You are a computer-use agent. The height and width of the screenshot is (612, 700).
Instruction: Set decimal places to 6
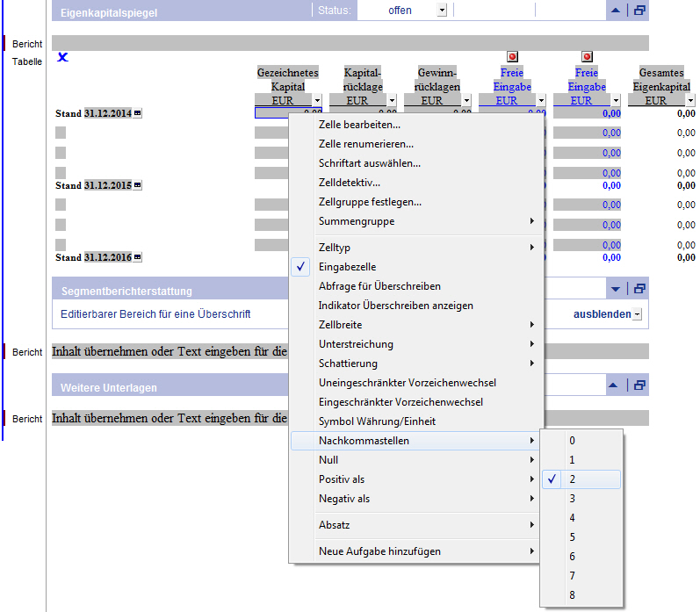(581, 557)
